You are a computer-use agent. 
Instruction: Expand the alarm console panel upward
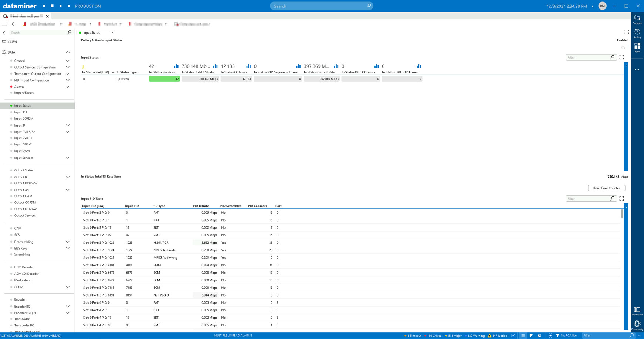pyautogui.click(x=640, y=336)
